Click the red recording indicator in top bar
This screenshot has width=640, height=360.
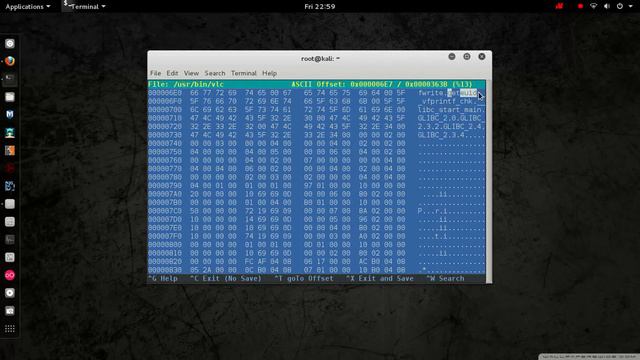580,6
